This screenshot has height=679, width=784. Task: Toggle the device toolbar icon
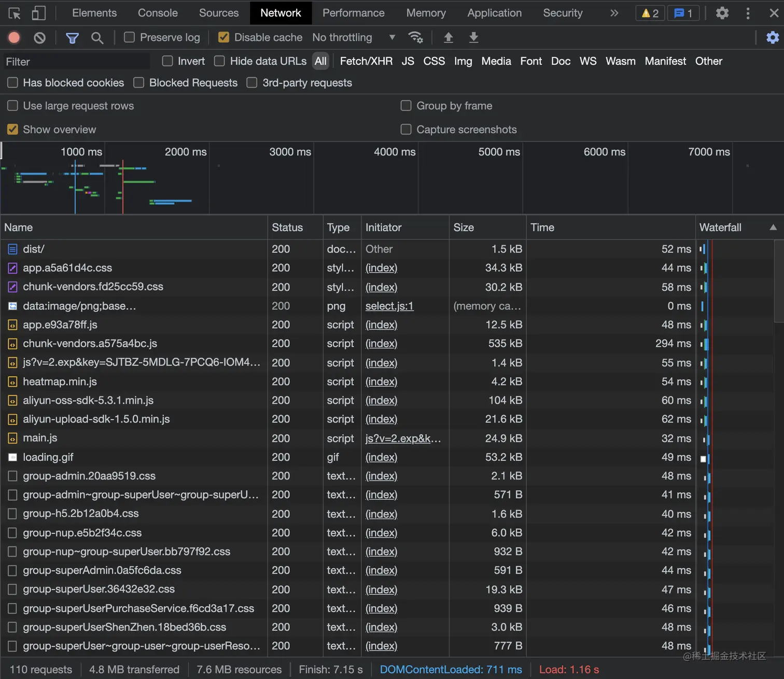(x=39, y=13)
